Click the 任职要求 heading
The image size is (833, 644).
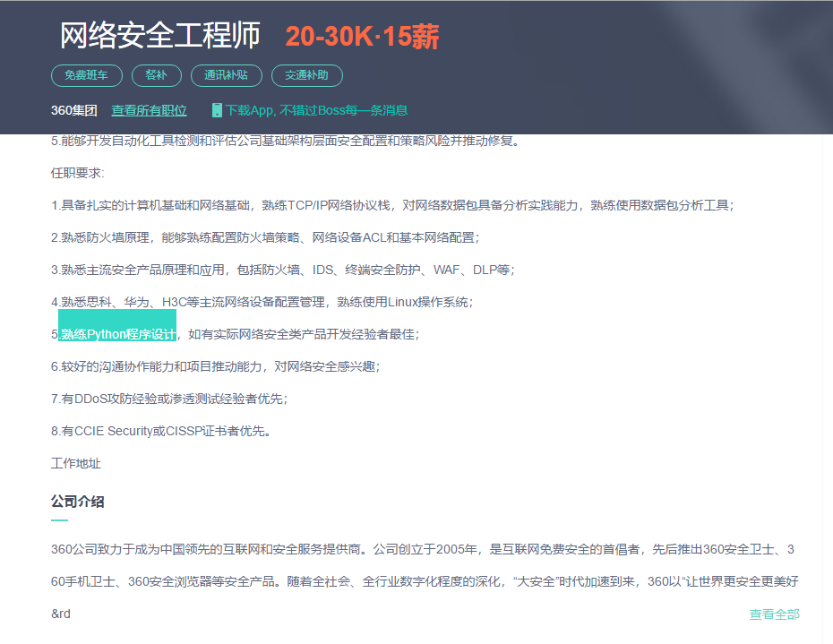77,173
